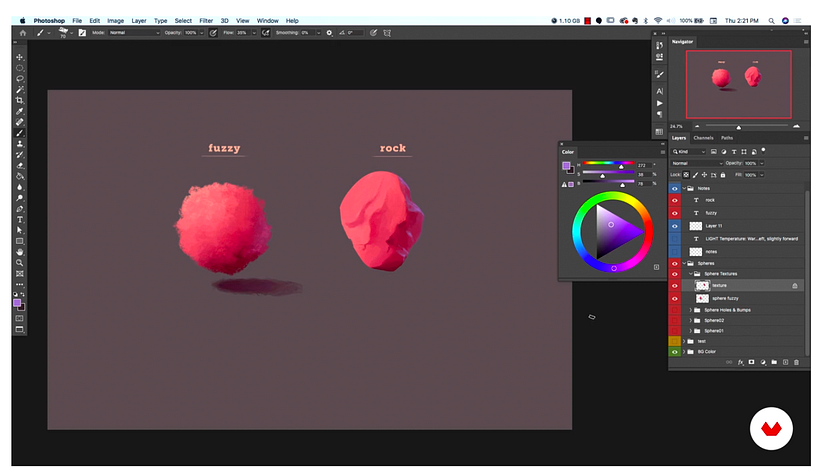Hide the BG Color group
Viewport: 820px width, 467px height.
[x=675, y=352]
